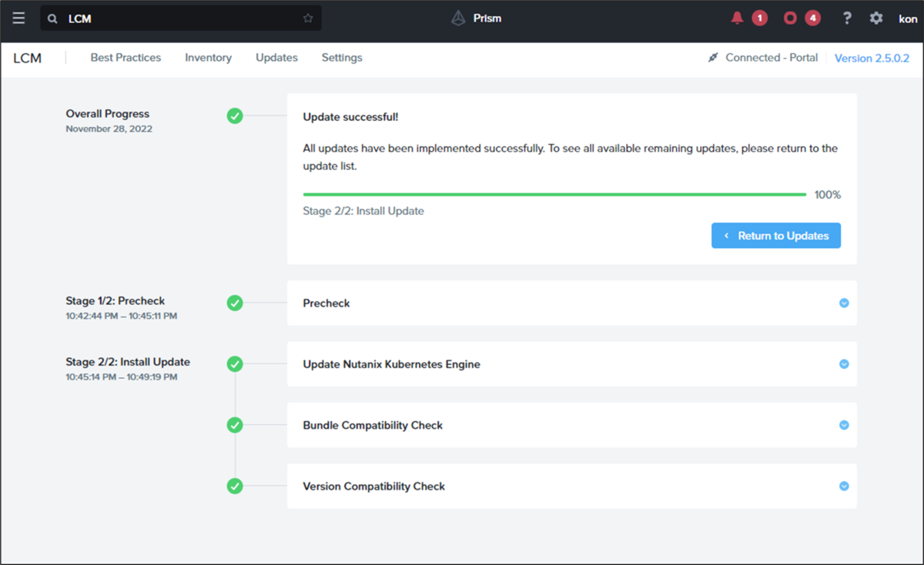The height and width of the screenshot is (565, 924).
Task: Open the tasks circle icon
Action: pyautogui.click(x=790, y=18)
